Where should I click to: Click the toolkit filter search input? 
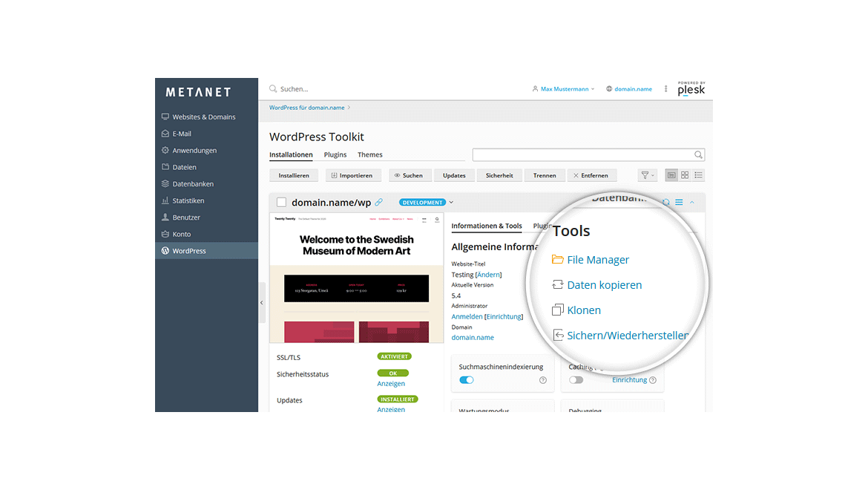tap(588, 155)
